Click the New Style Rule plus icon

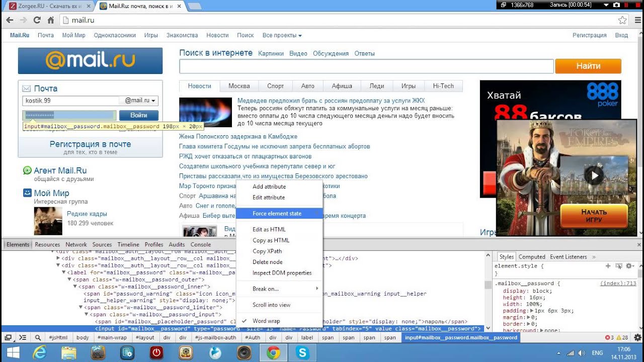(608, 265)
